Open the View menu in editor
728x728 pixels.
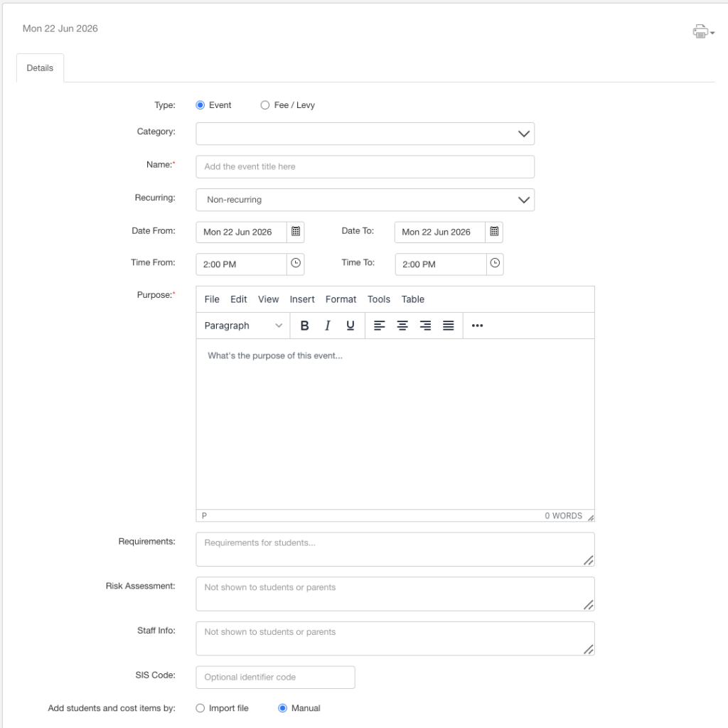point(268,299)
